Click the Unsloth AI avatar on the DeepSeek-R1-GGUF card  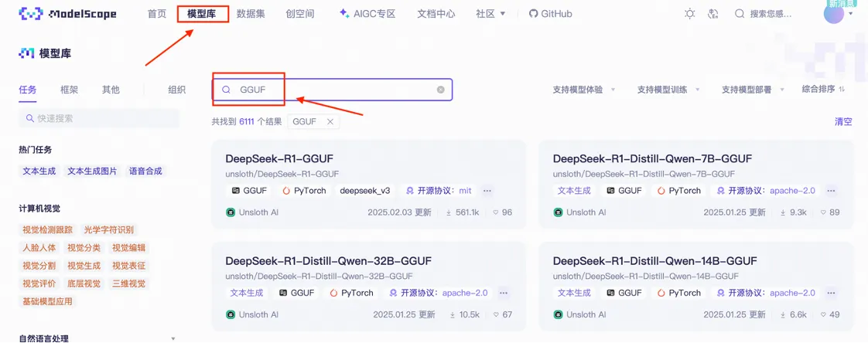click(231, 212)
